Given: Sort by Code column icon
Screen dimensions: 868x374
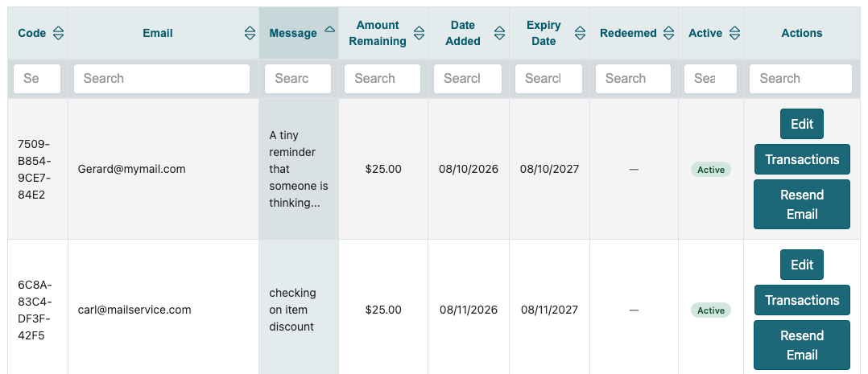Looking at the screenshot, I should point(58,33).
